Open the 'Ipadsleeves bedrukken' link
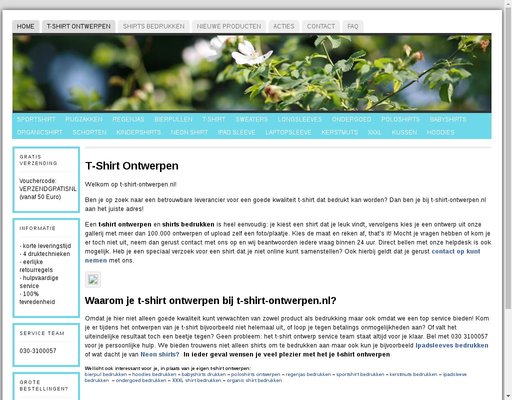Image resolution: width=512 pixels, height=400 pixels. pyautogui.click(x=452, y=345)
